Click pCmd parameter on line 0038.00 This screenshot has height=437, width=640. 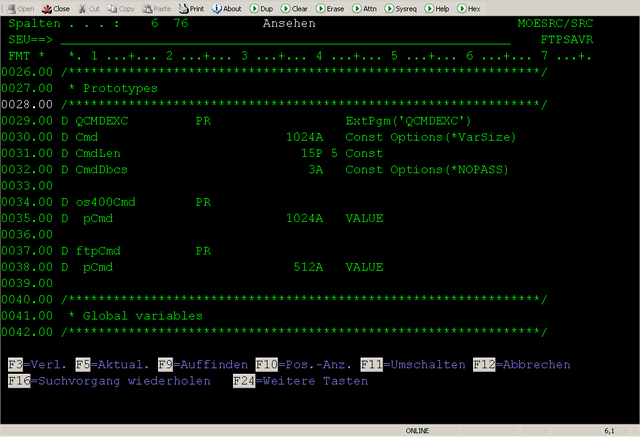[x=98, y=267]
